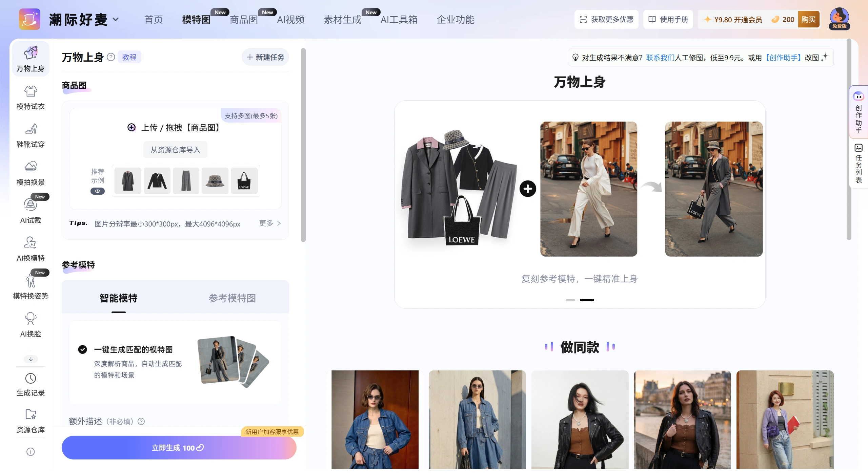
Task: Select the grey coat example thumbnail
Action: [128, 181]
